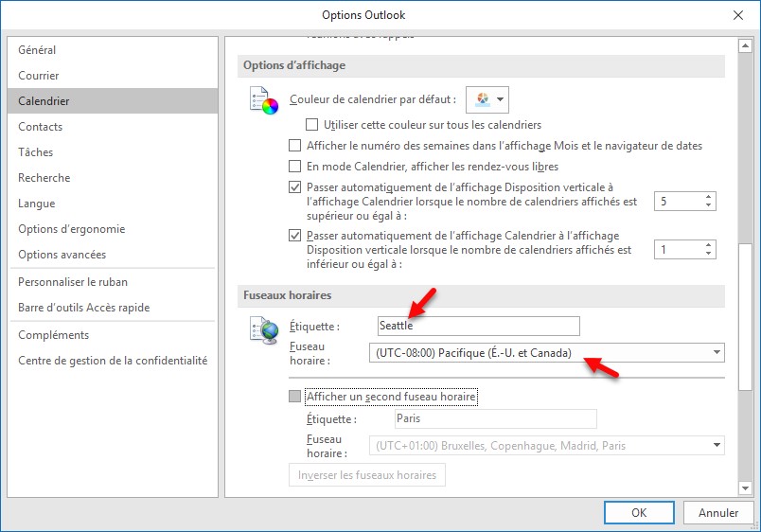
Task: Click the calendar color palette icon
Action: (264, 100)
